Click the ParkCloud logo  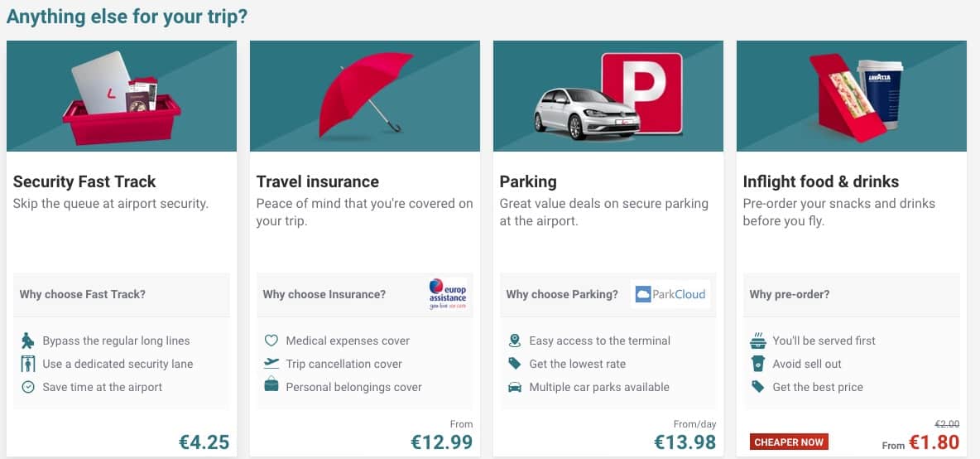coord(670,294)
